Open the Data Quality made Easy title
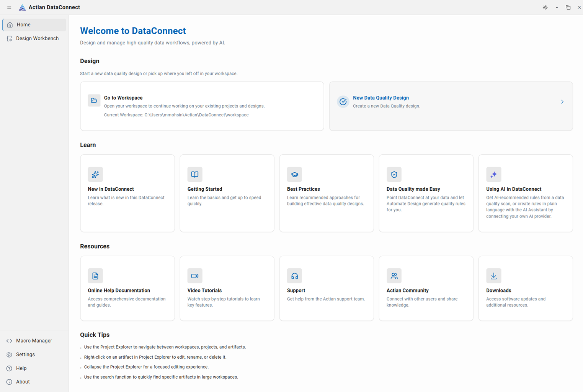 pos(413,189)
